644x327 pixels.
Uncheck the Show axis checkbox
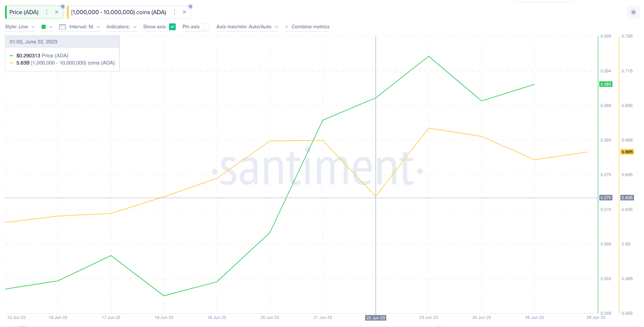tap(172, 27)
